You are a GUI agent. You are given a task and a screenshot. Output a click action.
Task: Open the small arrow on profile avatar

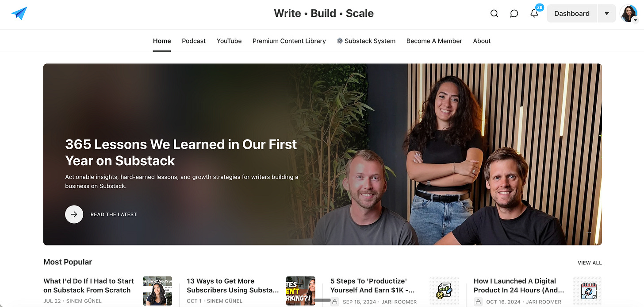[636, 20]
